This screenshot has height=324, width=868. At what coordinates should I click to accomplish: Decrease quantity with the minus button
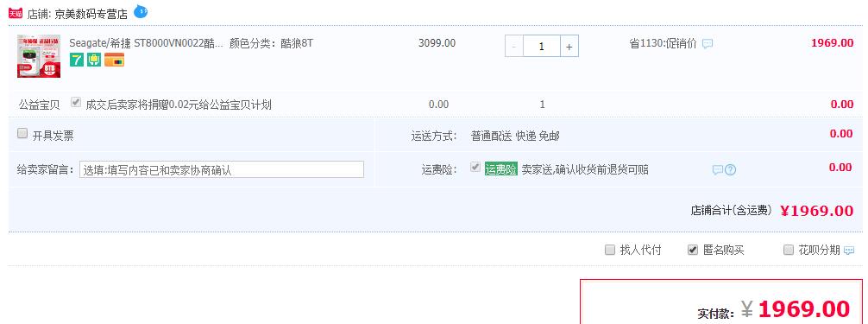pyautogui.click(x=513, y=47)
